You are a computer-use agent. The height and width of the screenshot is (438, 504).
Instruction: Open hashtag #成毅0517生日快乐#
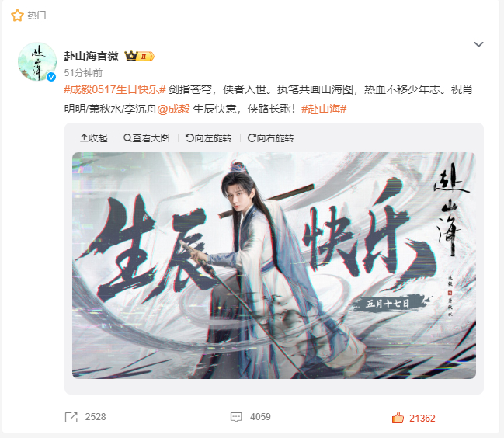click(x=115, y=89)
